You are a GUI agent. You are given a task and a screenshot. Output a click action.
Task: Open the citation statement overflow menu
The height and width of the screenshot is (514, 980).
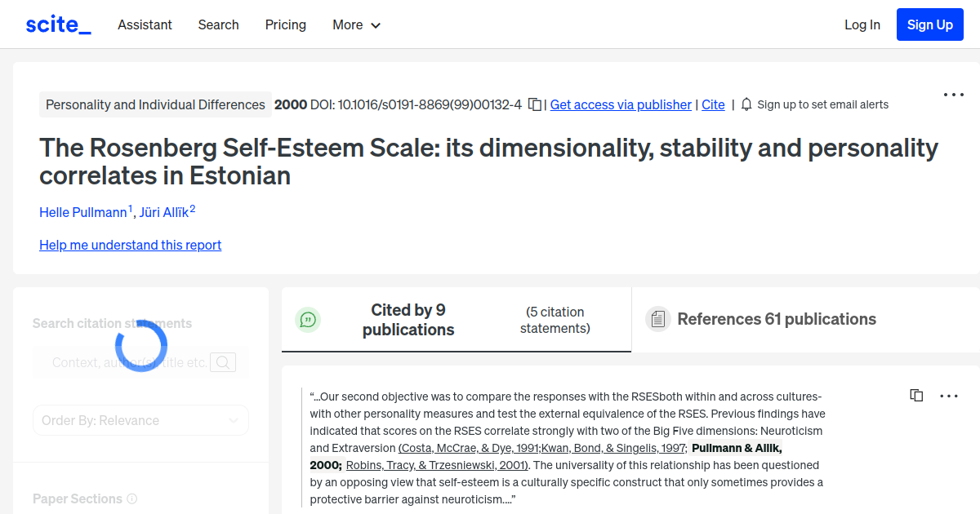click(x=948, y=396)
